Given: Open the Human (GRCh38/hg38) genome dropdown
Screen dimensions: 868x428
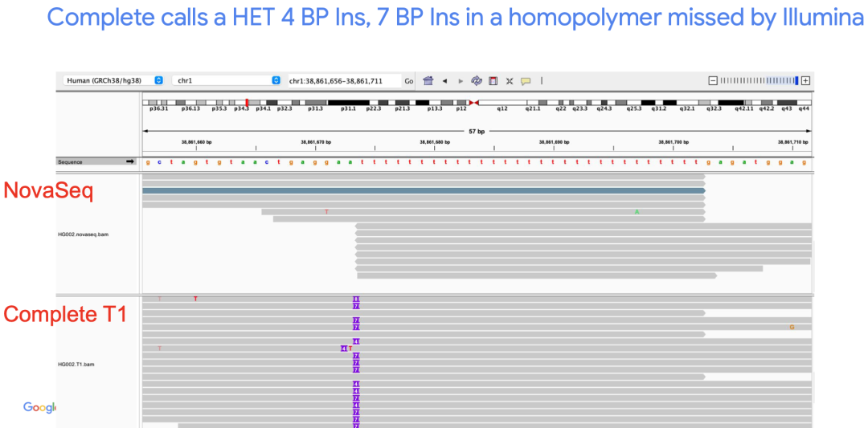Looking at the screenshot, I should [x=114, y=80].
